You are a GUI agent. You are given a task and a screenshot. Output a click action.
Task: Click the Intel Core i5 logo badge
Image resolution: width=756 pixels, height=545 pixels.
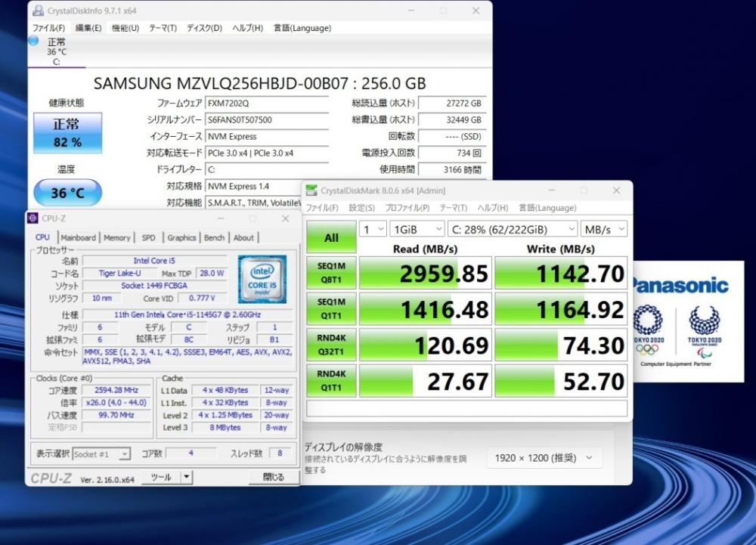pos(262,280)
